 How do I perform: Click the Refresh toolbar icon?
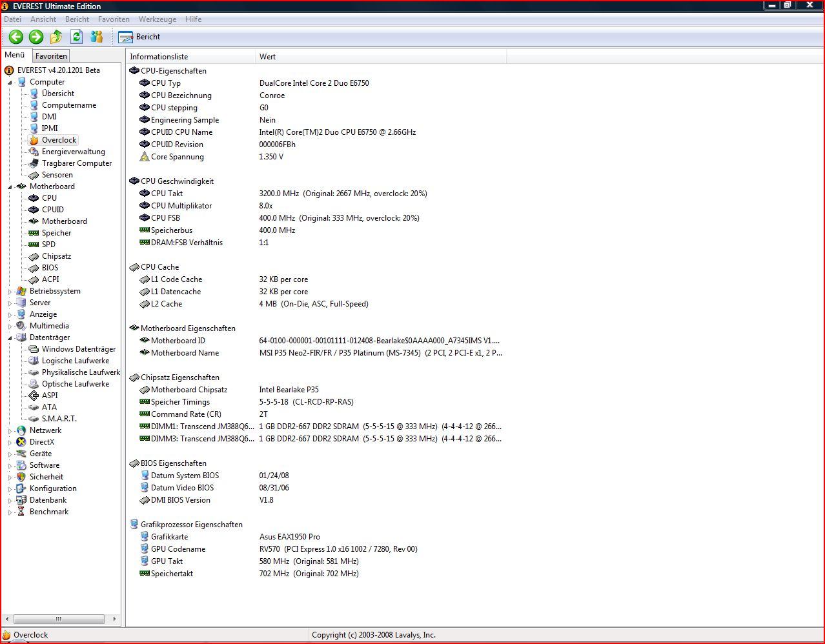pos(76,37)
